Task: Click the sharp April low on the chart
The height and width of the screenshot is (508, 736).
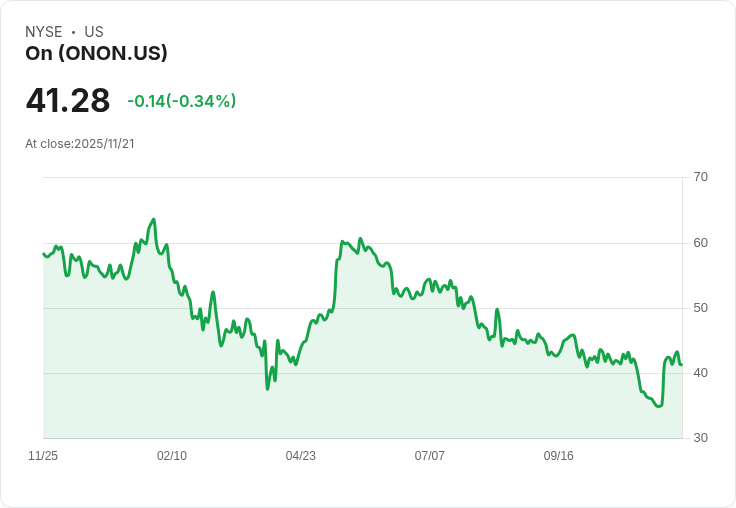Action: 268,389
